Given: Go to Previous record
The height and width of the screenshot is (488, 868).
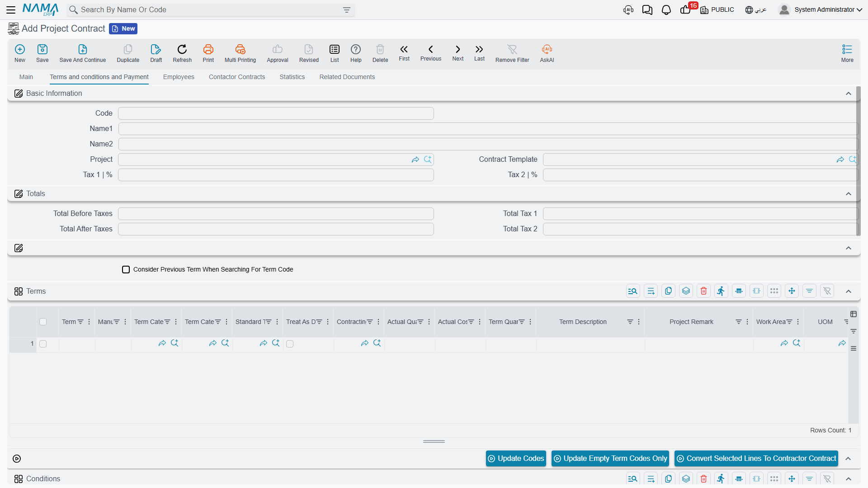Looking at the screenshot, I should click(x=431, y=52).
